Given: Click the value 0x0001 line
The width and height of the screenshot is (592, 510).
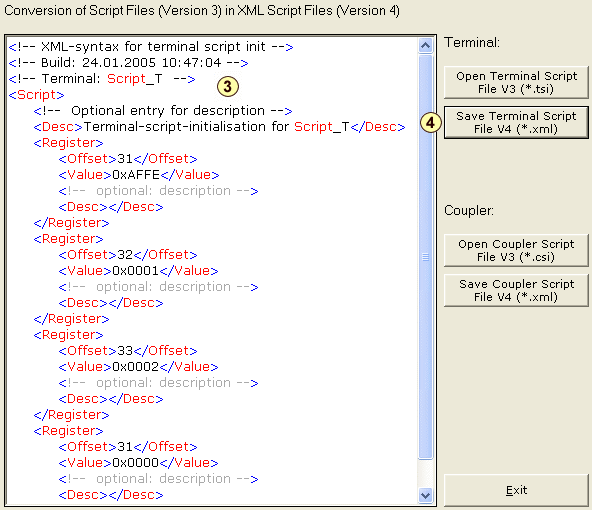Looking at the screenshot, I should point(139,271).
